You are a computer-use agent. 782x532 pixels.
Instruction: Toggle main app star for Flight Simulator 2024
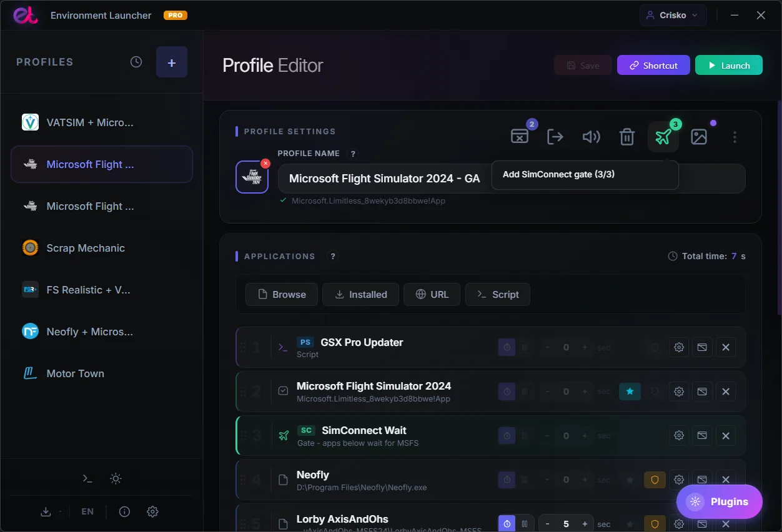(x=630, y=392)
